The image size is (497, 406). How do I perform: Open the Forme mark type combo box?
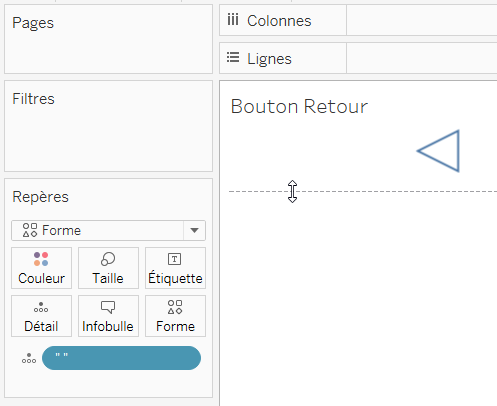[x=108, y=230]
